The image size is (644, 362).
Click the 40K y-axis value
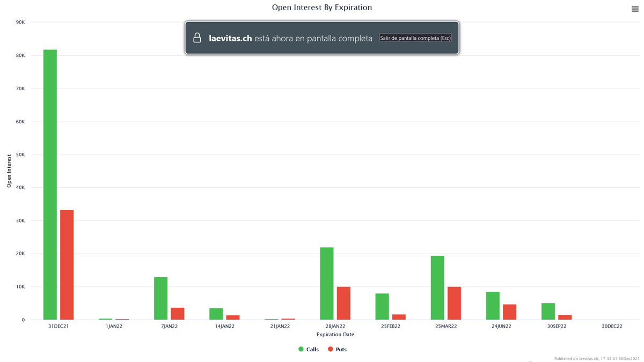[20, 188]
